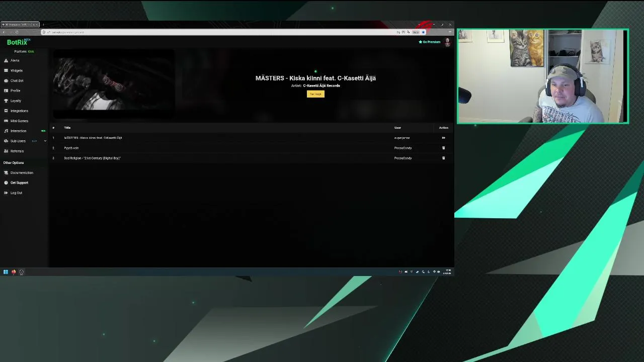Screen dimensions: 644x362
Task: Click the Go Premium link
Action: point(430,42)
